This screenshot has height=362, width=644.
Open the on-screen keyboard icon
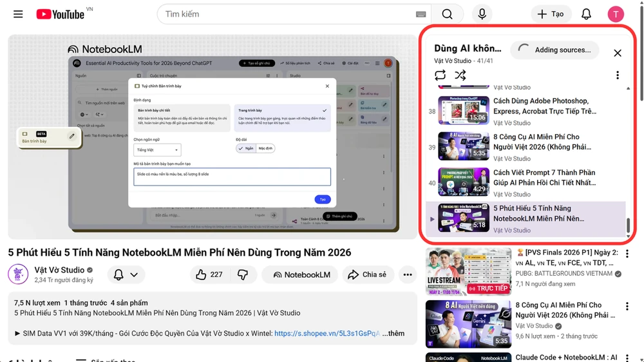(x=421, y=14)
